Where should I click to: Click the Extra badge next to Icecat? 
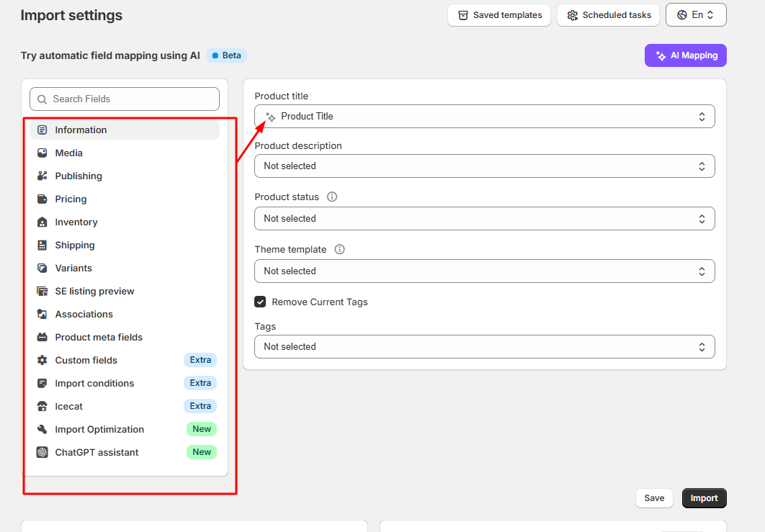(200, 406)
